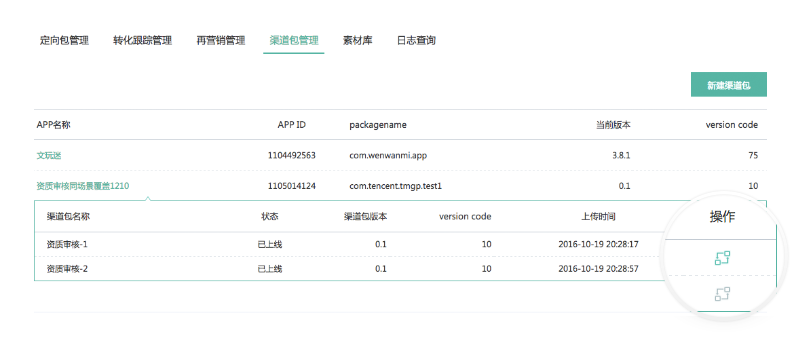Click the 已上线 status of 资质审核-2
Image resolution: width=790 pixels, height=363 pixels.
[270, 269]
